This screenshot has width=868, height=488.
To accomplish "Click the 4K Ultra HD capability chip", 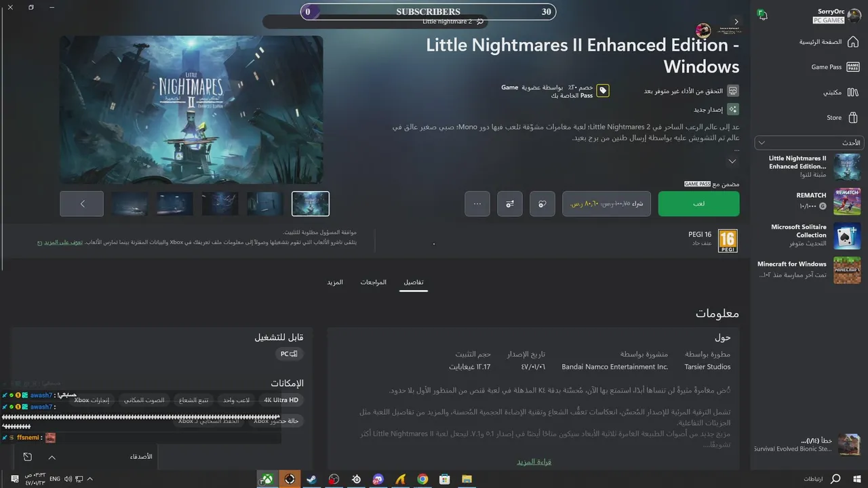I will pos(281,401).
